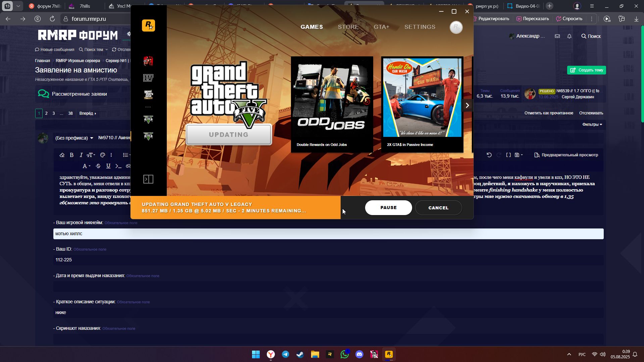Screen dimensions: 644x362
Task: Open the SETTINGS tab in launcher
Action: pos(420,27)
